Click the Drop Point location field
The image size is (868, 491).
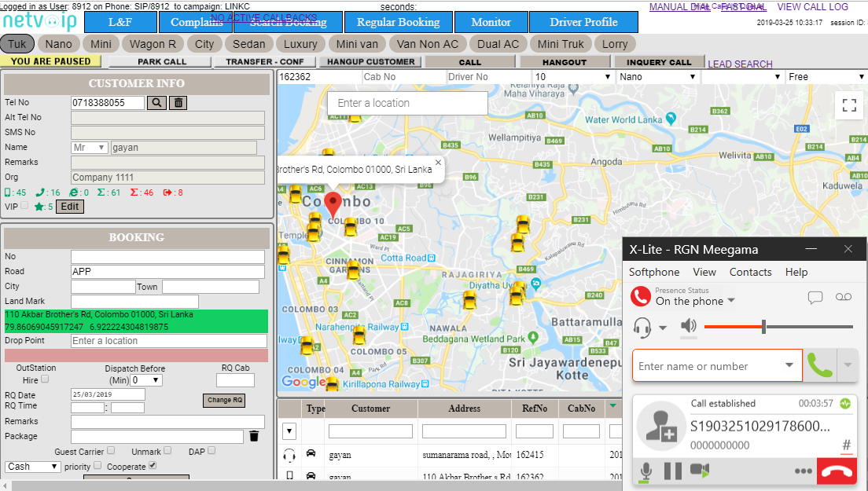pos(169,341)
